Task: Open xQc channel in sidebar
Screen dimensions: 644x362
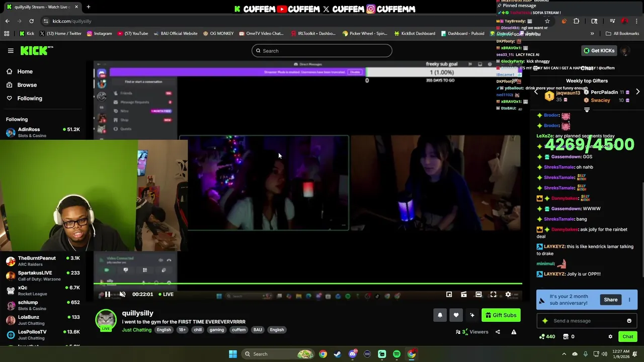Action: [x=43, y=290]
